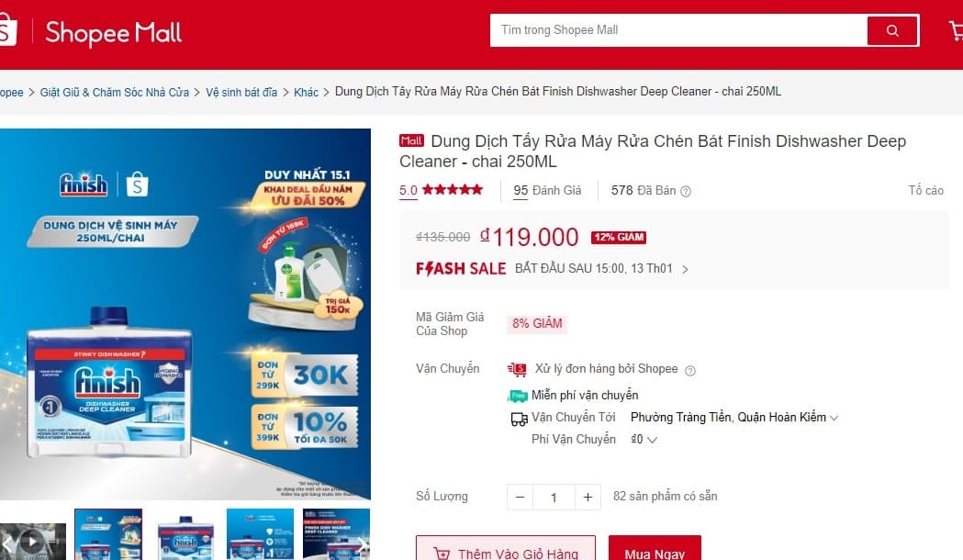The width and height of the screenshot is (963, 560).
Task: Open the shopping cart icon
Action: 957,30
